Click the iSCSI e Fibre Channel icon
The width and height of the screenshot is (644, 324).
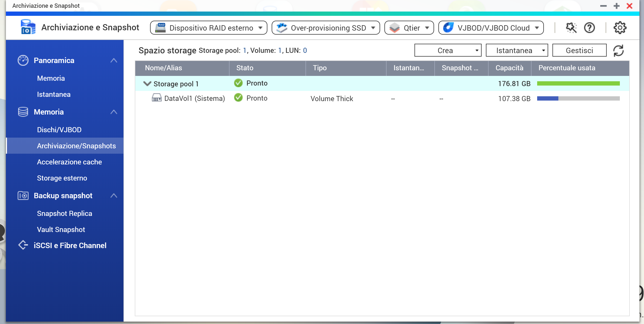23,245
